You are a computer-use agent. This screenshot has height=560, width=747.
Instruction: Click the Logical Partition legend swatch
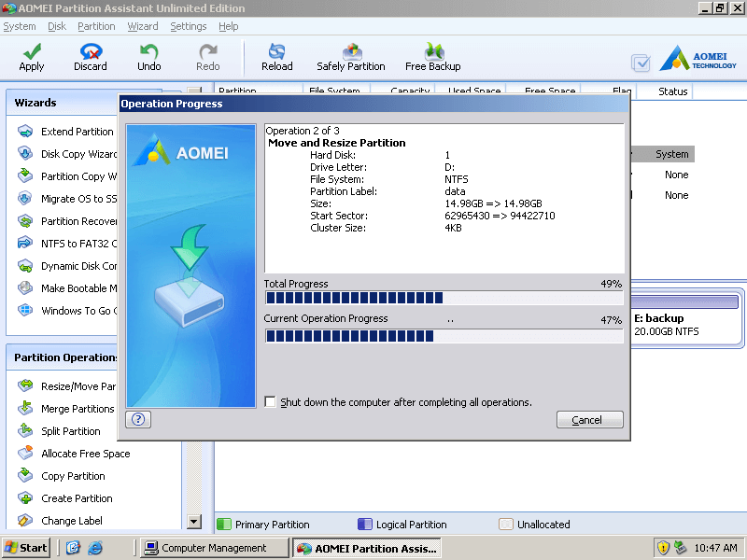point(364,525)
